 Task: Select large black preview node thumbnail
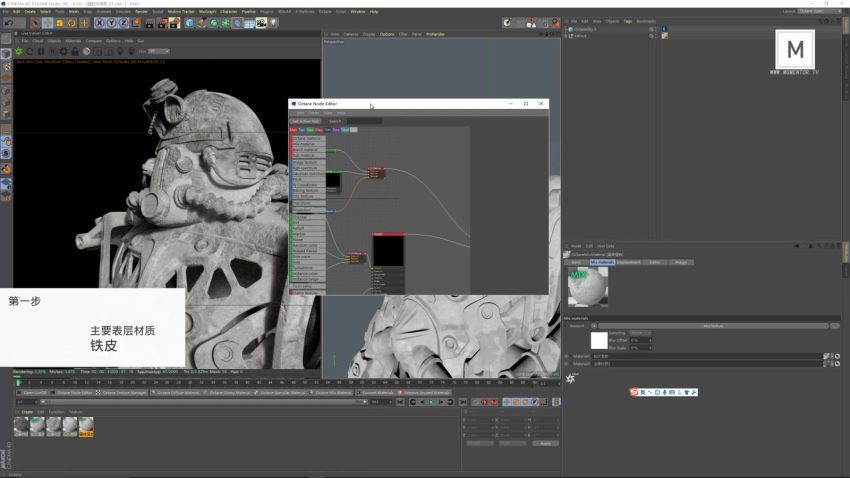pyautogui.click(x=388, y=251)
